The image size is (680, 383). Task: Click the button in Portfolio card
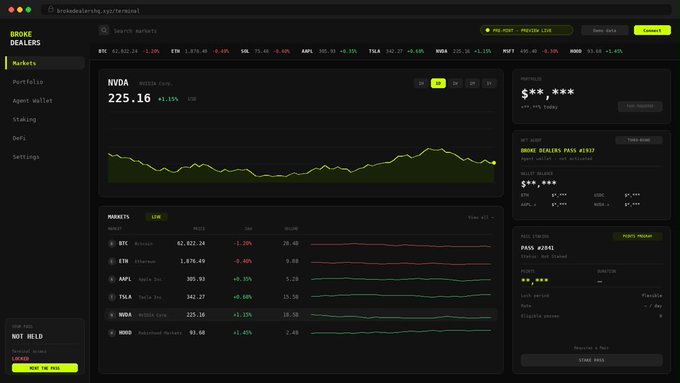[640, 106]
